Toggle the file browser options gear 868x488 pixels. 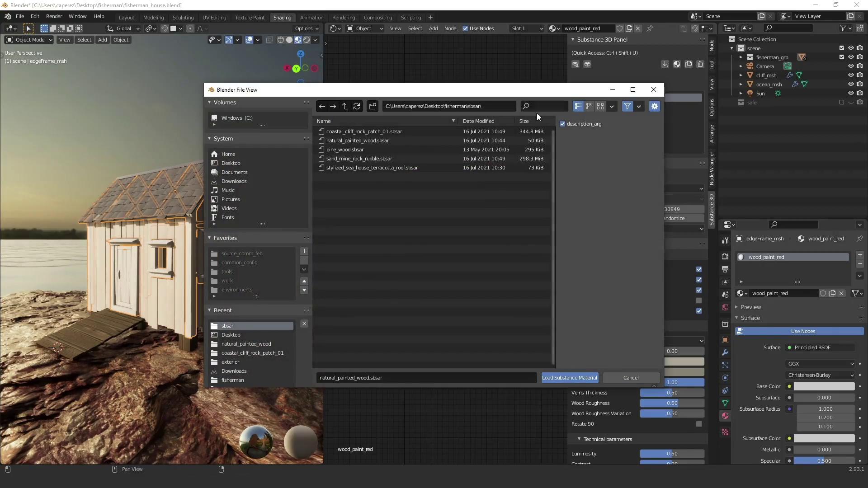(x=654, y=106)
